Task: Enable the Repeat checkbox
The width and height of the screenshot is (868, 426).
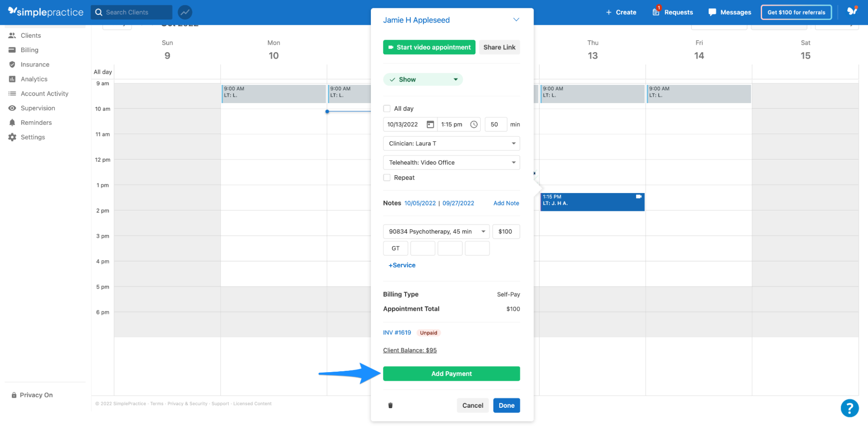Action: tap(387, 177)
